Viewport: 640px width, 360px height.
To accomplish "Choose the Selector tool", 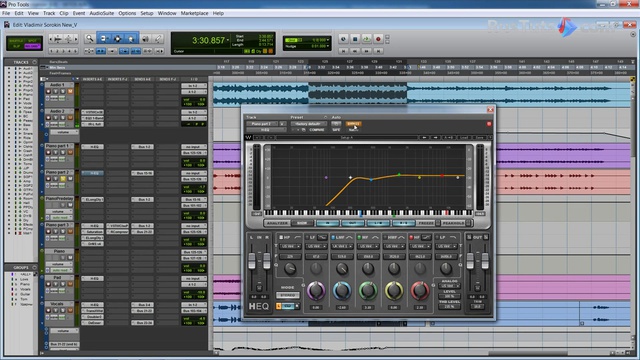I will [118, 39].
